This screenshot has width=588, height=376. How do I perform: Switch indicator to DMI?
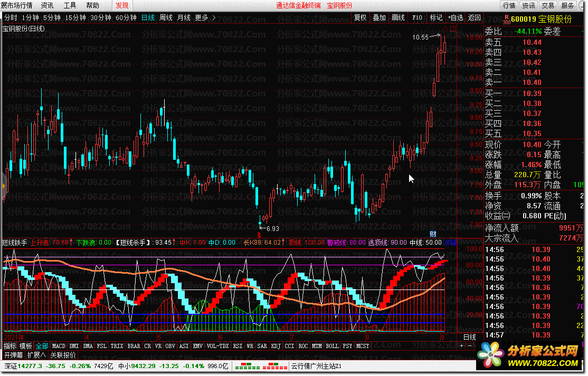pos(74,346)
